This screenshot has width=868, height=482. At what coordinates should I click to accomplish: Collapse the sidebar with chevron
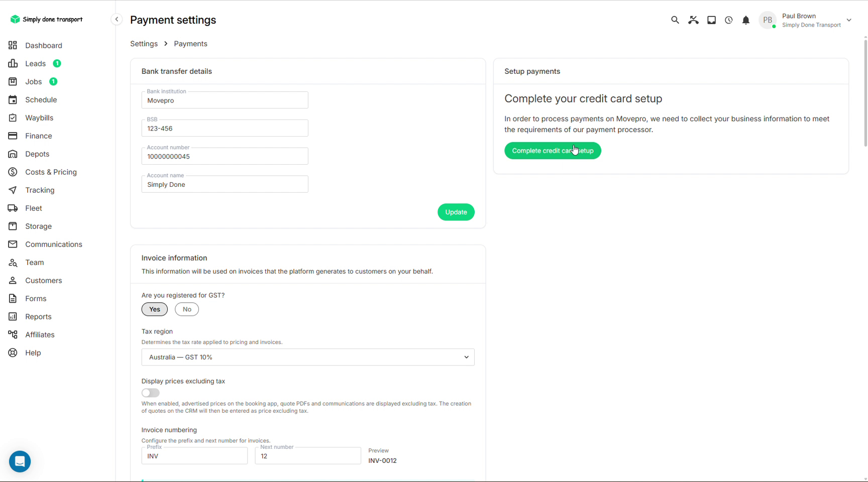click(117, 20)
